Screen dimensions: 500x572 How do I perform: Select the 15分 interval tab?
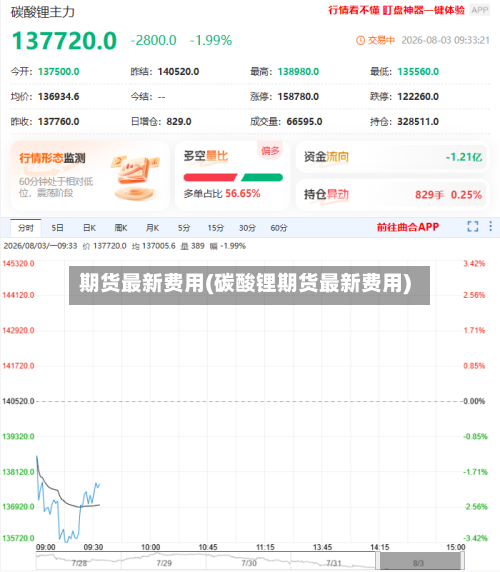(x=216, y=228)
